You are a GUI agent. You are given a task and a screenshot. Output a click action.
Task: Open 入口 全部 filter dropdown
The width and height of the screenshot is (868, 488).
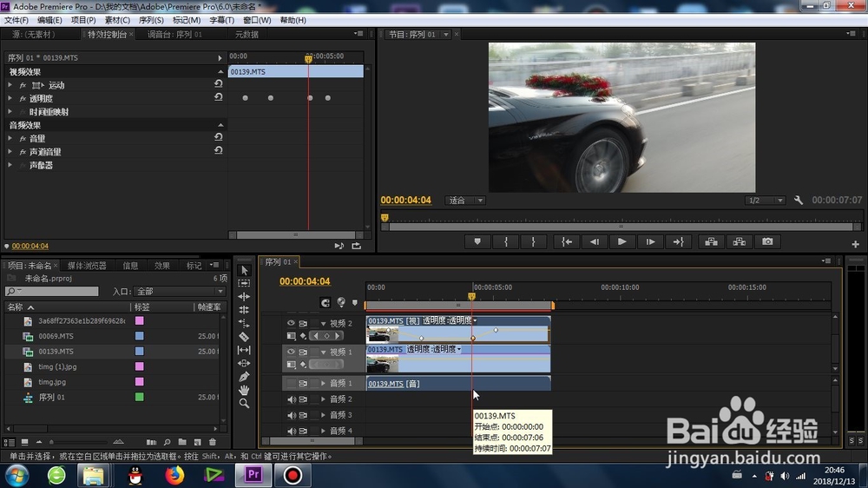pyautogui.click(x=180, y=292)
